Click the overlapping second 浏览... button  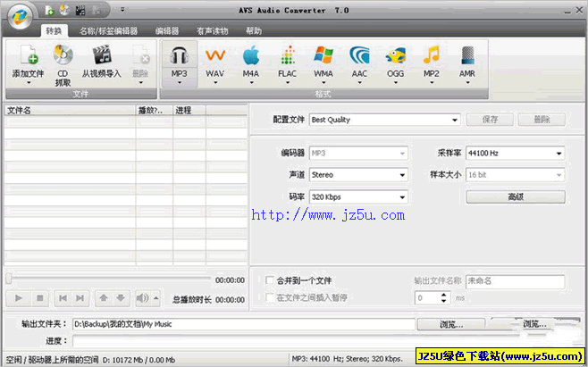point(534,324)
